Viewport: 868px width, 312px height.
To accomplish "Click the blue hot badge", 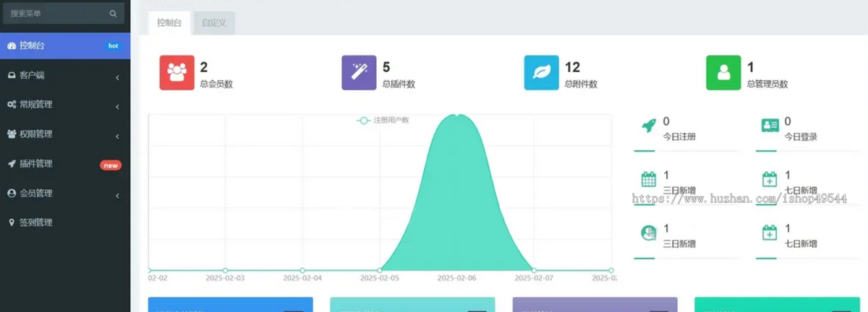I will click(113, 45).
